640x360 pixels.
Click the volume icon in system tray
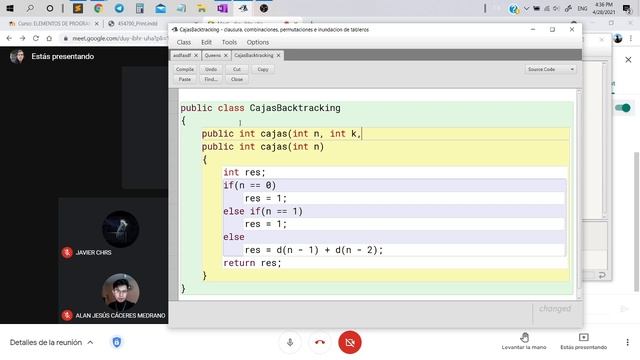pyautogui.click(x=556, y=8)
